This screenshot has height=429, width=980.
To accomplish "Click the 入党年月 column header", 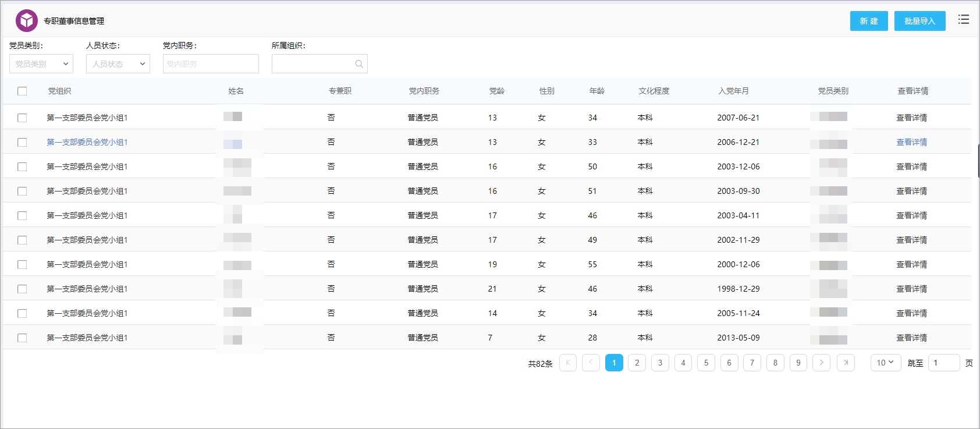I will point(734,91).
